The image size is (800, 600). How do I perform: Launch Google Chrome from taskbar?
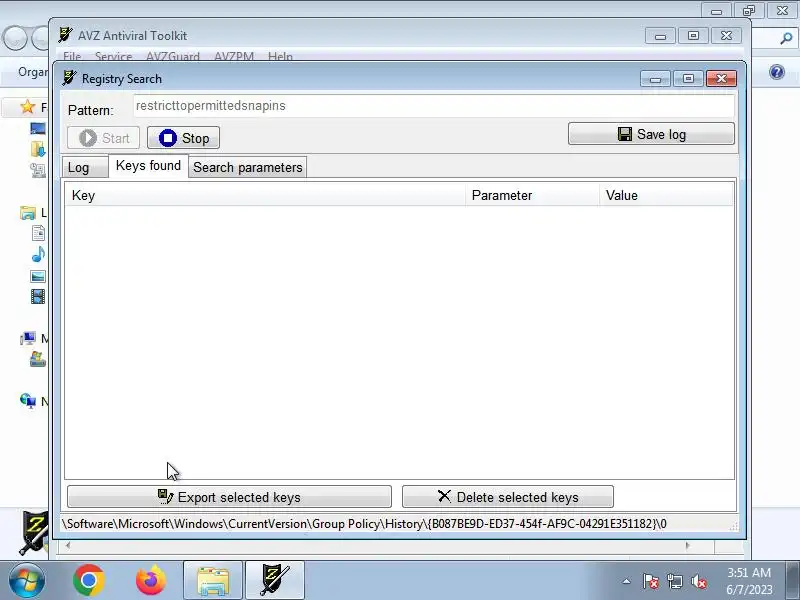(x=89, y=580)
